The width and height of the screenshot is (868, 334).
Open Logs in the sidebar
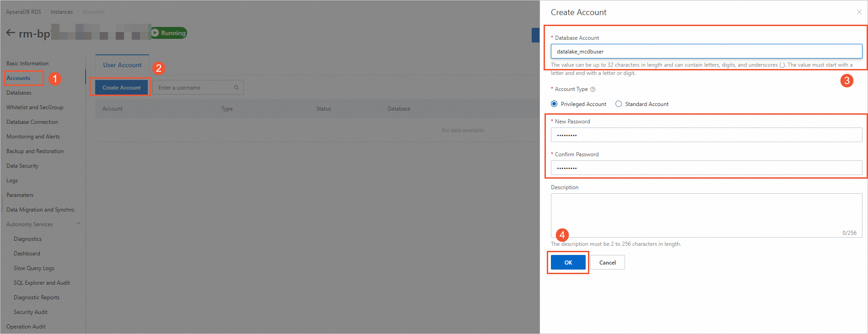click(x=12, y=180)
